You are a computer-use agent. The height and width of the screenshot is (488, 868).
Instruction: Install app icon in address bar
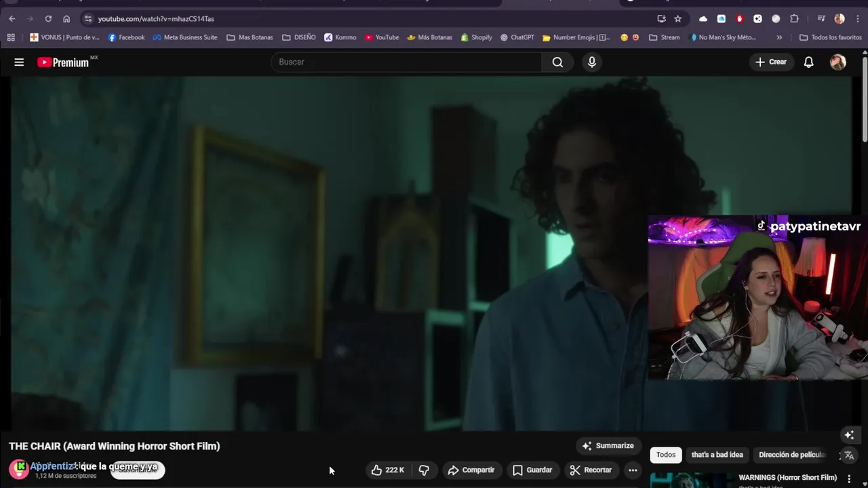coord(661,18)
